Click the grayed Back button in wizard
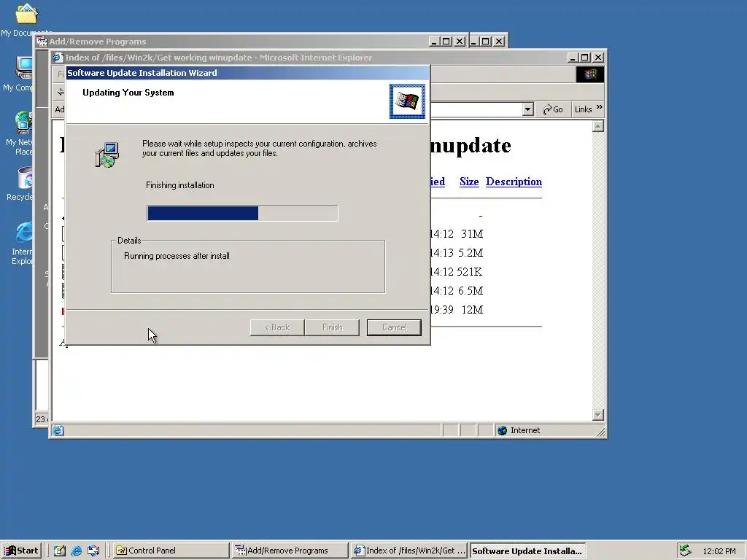This screenshot has width=747, height=560. [276, 327]
